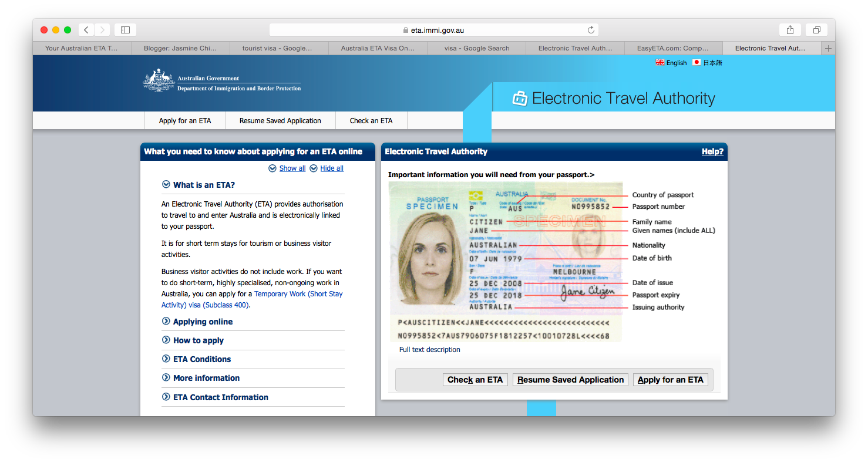Viewport: 868px width, 463px height.
Task: Open the Temporary Work (Subclass 400) visa link
Action: (x=298, y=294)
